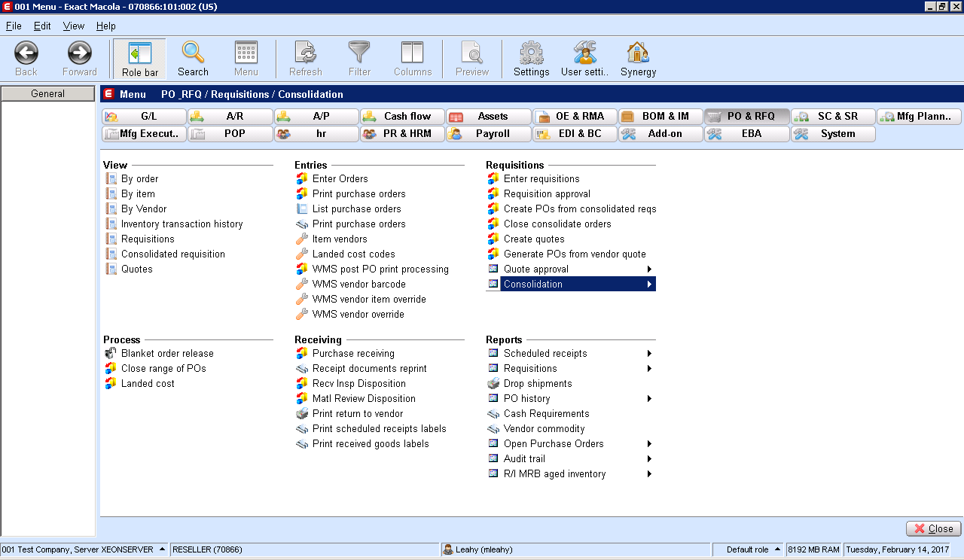964x560 pixels.
Task: Click the Preview toolbar icon
Action: pos(471,52)
